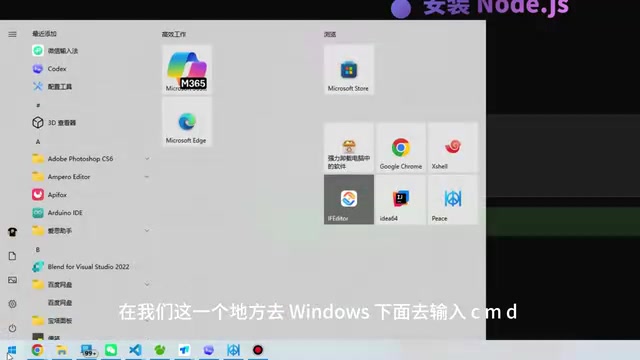Open the Power options button
The image size is (640, 360).
click(12, 328)
